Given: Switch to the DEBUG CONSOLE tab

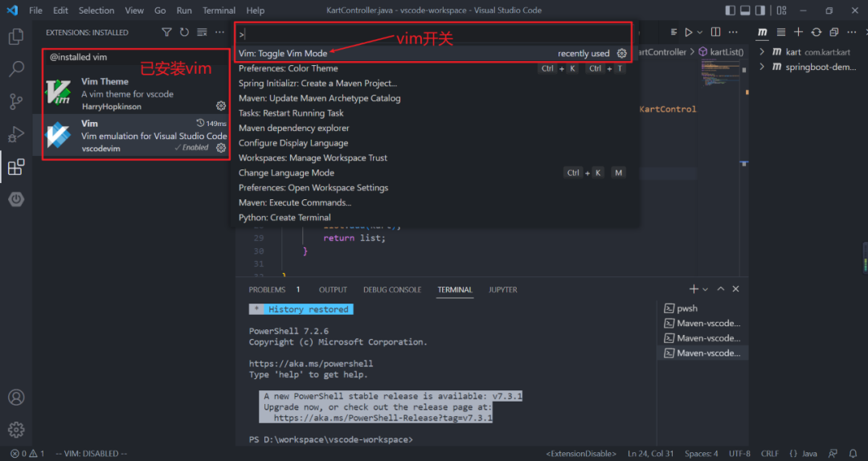Looking at the screenshot, I should (392, 289).
